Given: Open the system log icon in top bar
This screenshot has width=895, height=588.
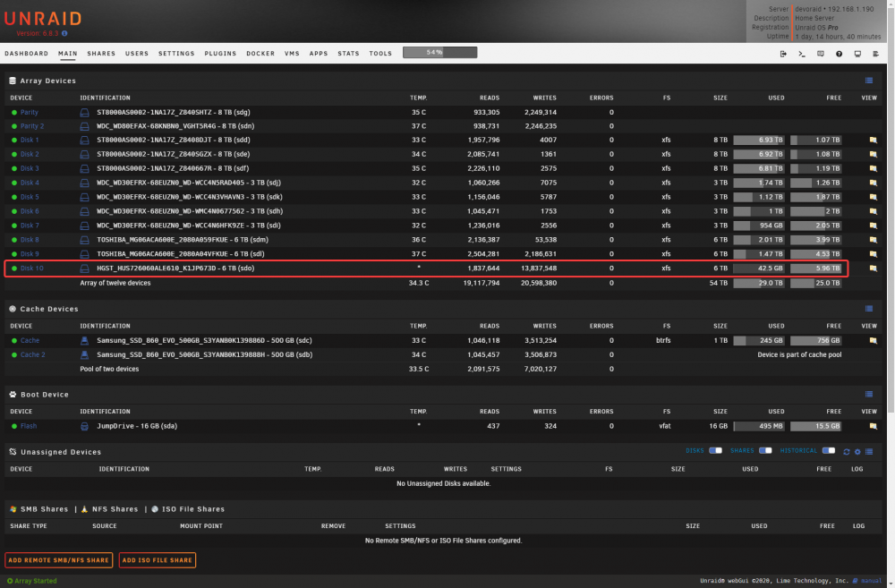Looking at the screenshot, I should pos(875,54).
